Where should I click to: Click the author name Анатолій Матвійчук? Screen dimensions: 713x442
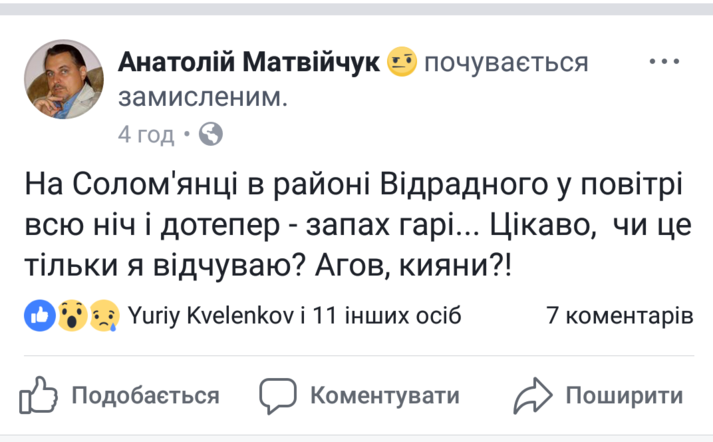(x=249, y=63)
